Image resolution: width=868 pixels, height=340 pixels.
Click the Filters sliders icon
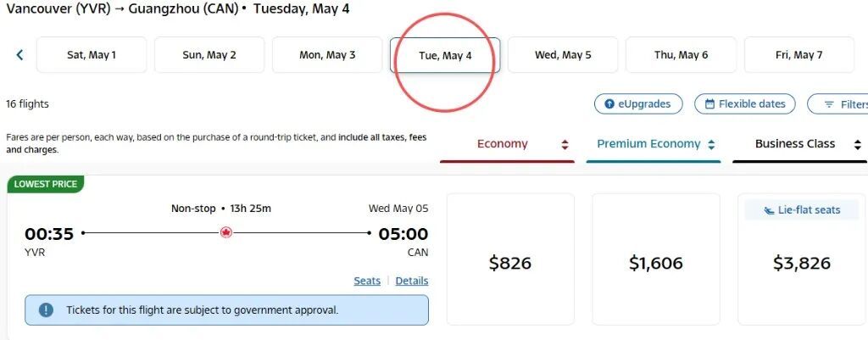(x=829, y=104)
